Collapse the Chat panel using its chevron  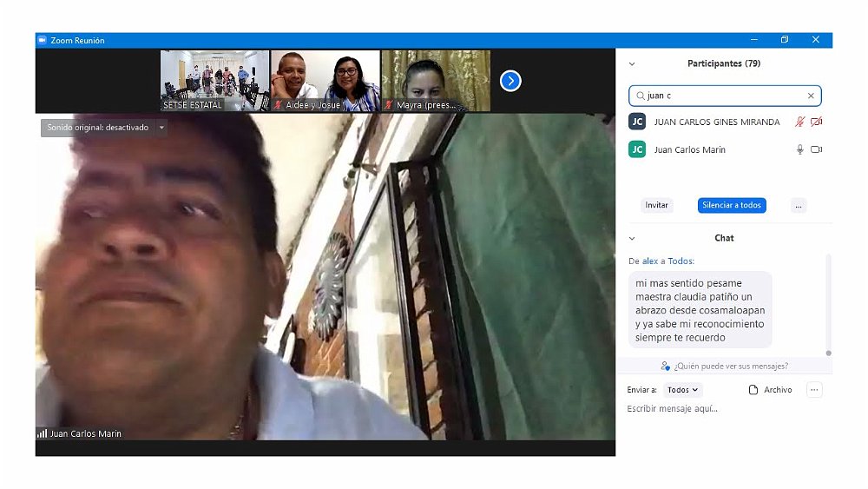[632, 238]
